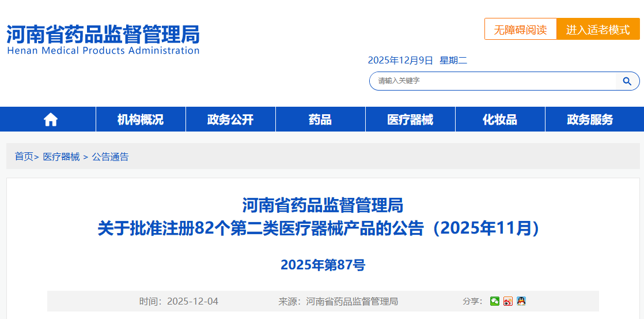Click the magnifier search icon

(x=627, y=81)
